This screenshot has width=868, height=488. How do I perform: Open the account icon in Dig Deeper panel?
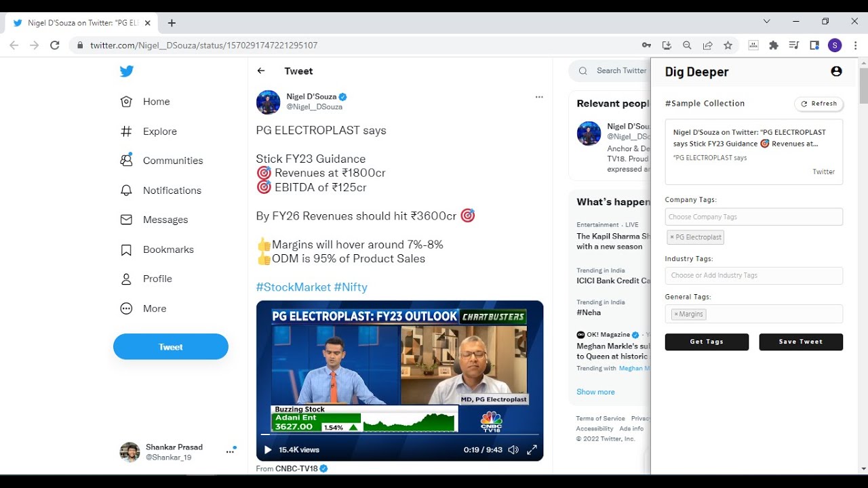point(836,70)
